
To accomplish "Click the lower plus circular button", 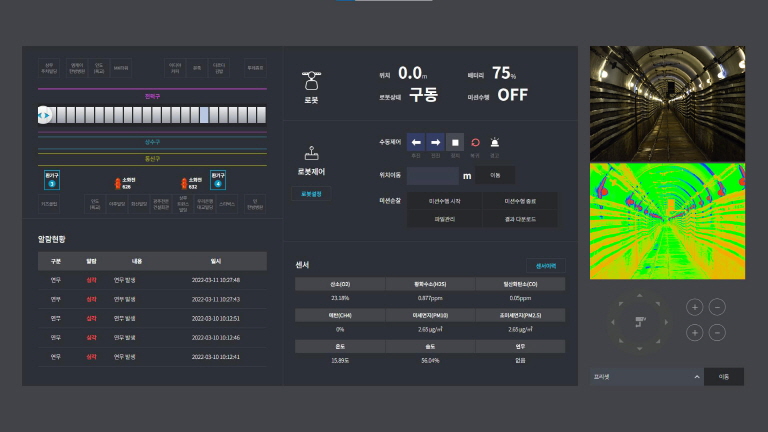I will 695,332.
